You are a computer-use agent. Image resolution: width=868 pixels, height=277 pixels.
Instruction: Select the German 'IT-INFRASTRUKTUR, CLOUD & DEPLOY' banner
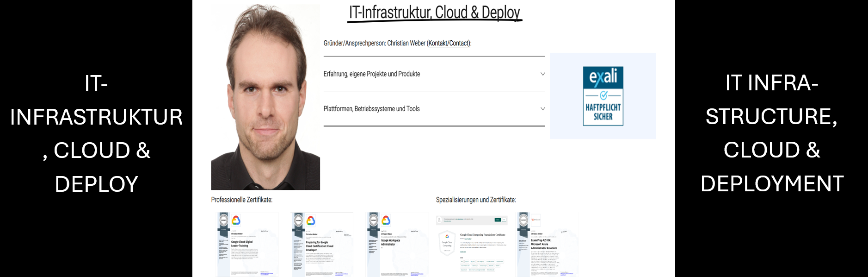tap(96, 133)
